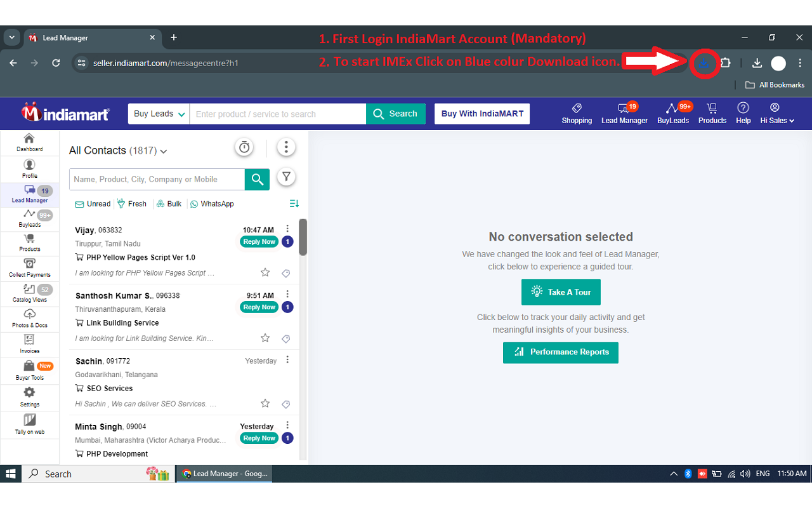This screenshot has height=508, width=812.
Task: Open Catalog Views from the sidebar
Action: pyautogui.click(x=29, y=293)
